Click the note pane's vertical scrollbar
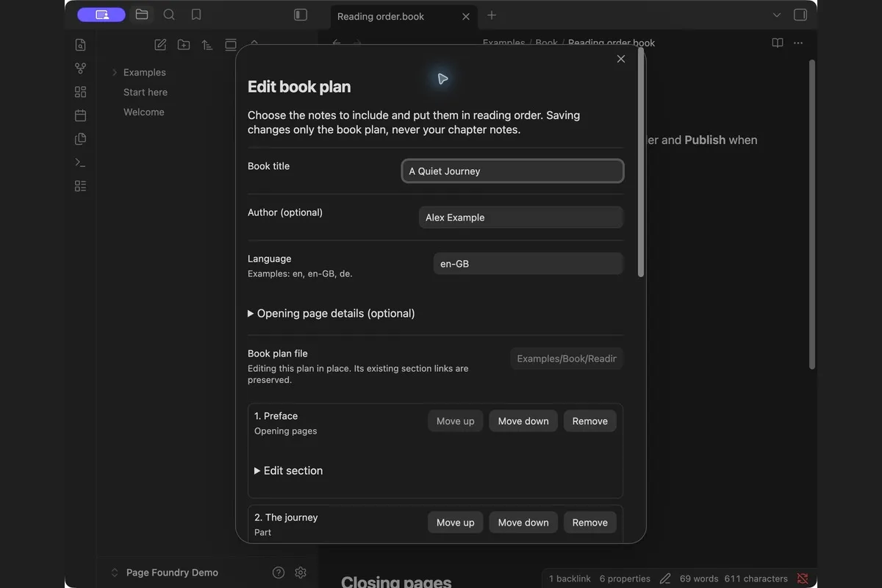 point(812,215)
